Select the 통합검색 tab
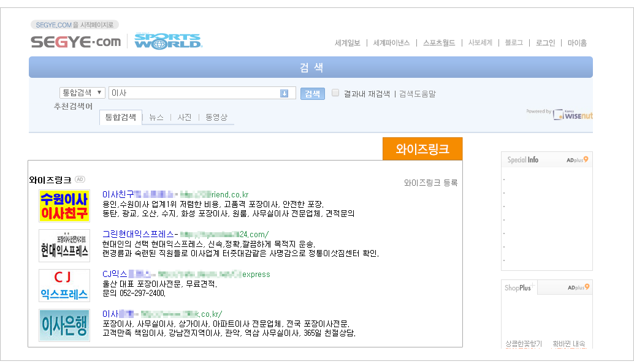Image resolution: width=634 pixels, height=364 pixels. point(121,117)
